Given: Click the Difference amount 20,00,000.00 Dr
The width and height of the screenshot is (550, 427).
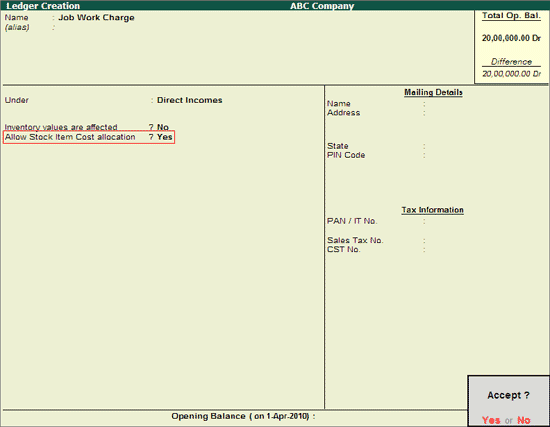Looking at the screenshot, I should pos(511,74).
